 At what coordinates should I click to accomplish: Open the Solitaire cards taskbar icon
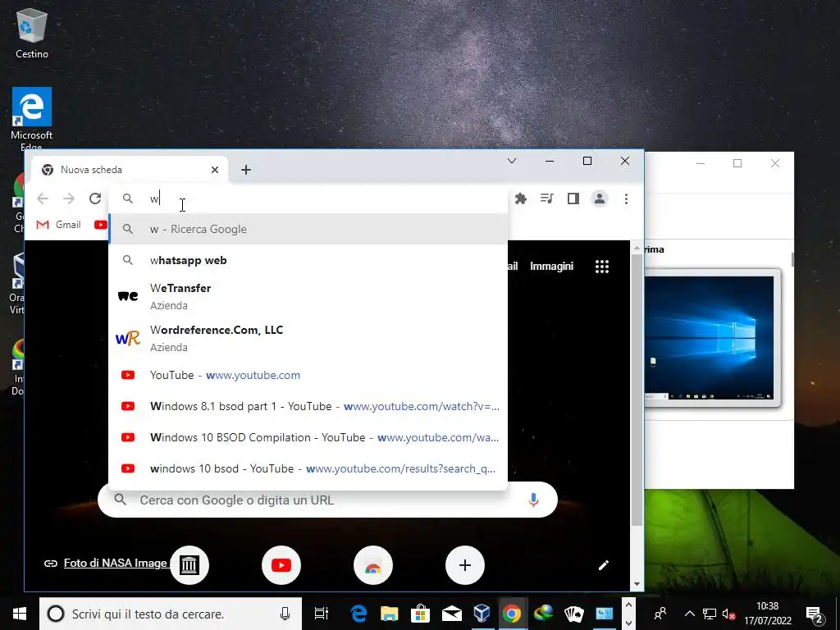573,614
